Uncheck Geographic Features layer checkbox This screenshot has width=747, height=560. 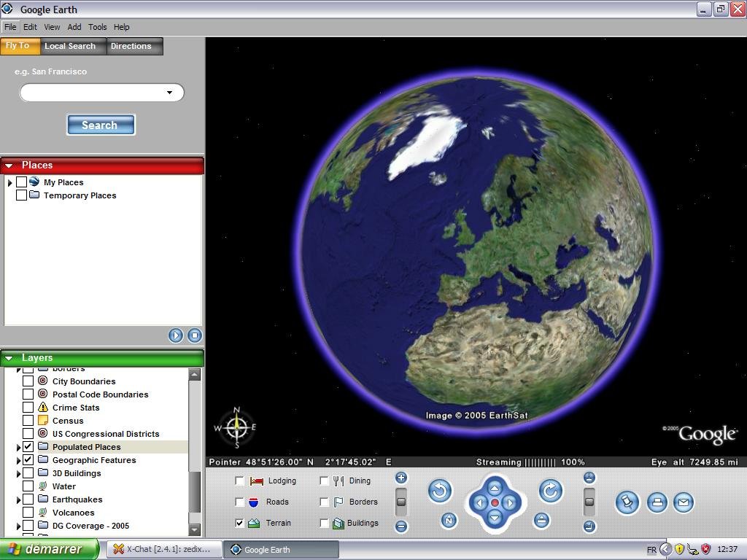[28, 460]
